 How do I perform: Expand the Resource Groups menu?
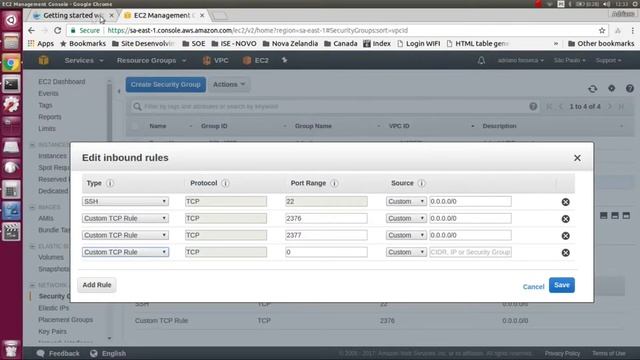[x=151, y=60]
